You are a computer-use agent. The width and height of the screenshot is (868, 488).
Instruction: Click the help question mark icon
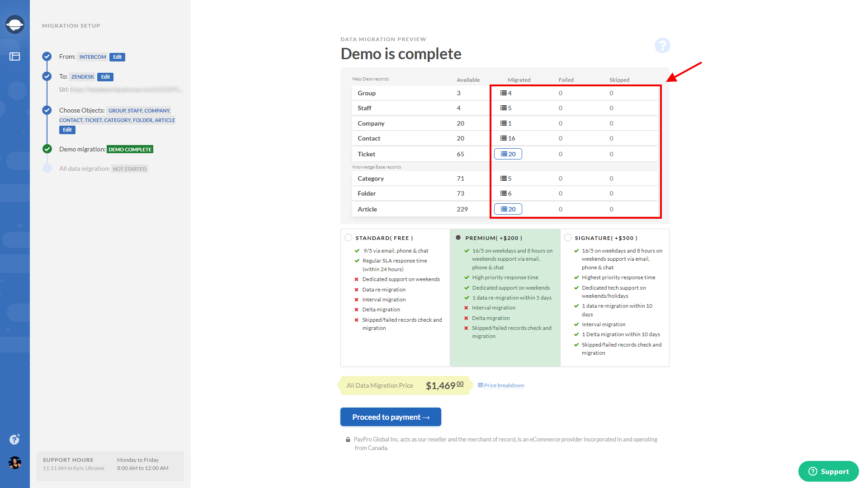point(662,45)
